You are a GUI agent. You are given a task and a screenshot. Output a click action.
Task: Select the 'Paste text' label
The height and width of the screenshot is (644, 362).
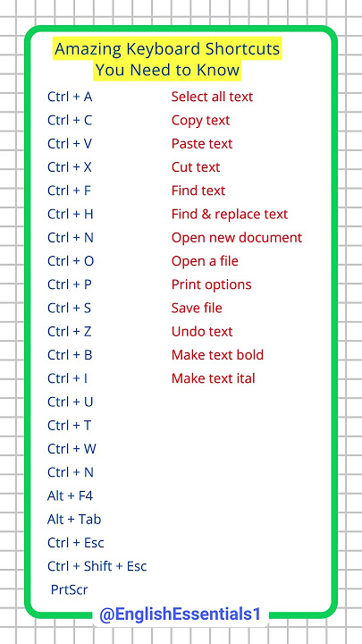coord(202,144)
